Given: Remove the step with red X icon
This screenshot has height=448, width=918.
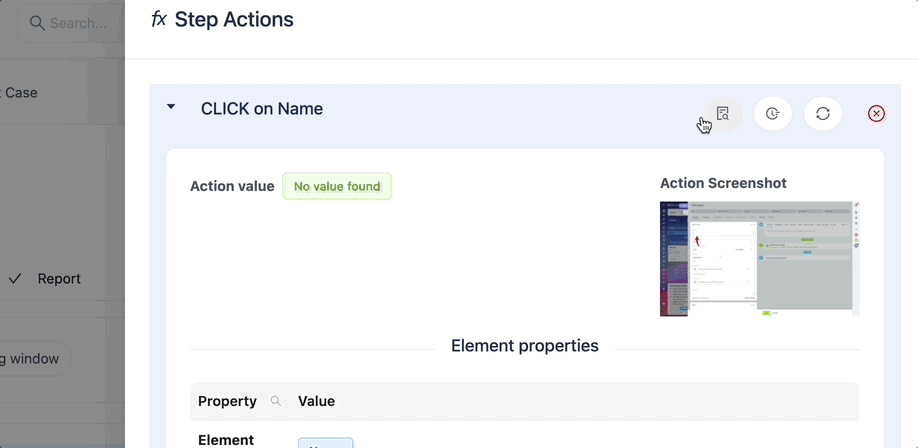Looking at the screenshot, I should pos(876,114).
